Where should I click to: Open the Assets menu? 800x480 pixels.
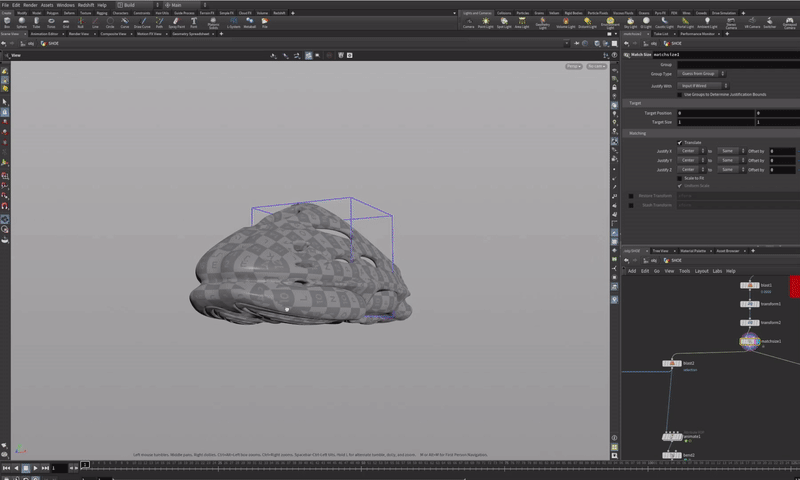point(47,5)
